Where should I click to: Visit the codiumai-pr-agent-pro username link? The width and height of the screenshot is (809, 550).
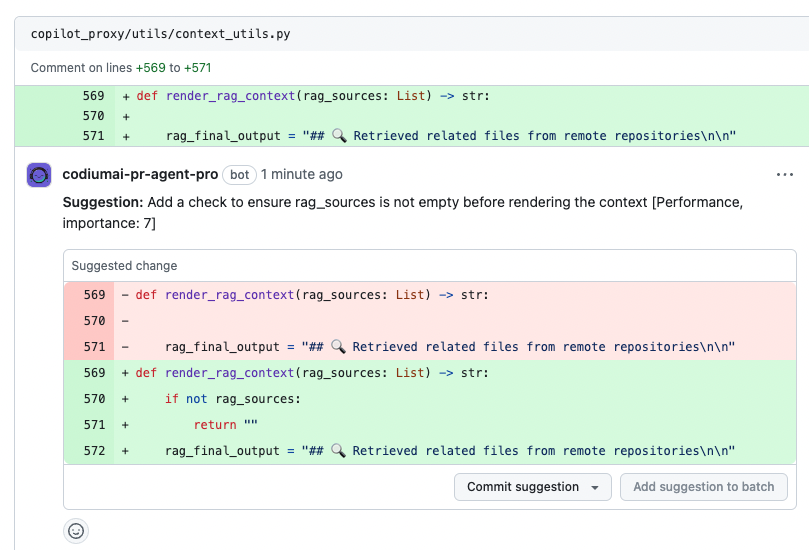coord(140,174)
